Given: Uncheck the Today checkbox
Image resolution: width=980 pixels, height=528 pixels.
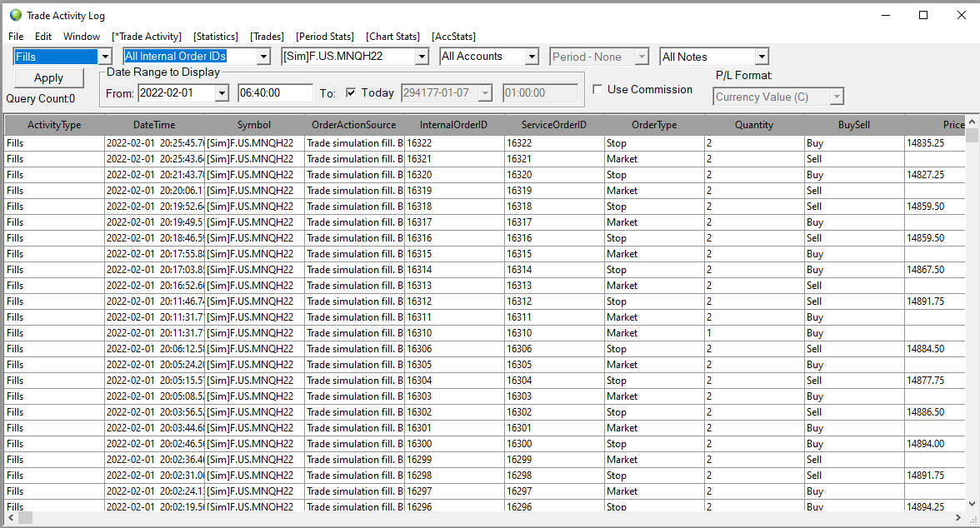Looking at the screenshot, I should [x=351, y=92].
